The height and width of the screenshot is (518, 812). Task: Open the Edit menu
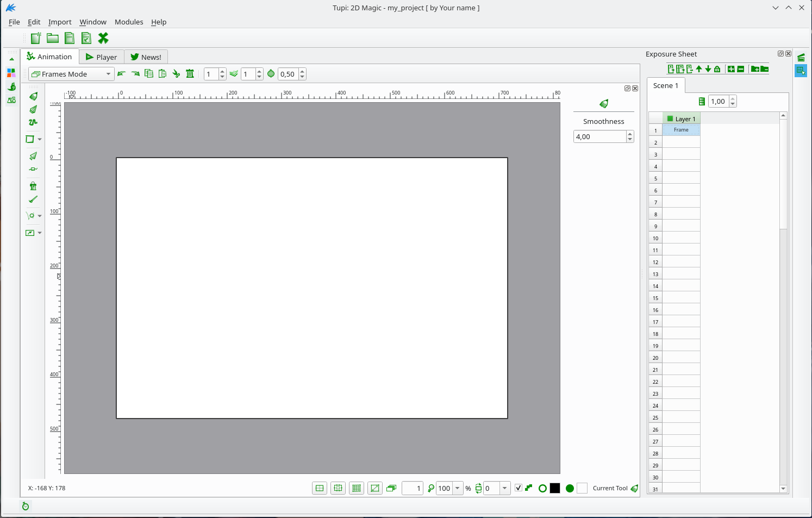click(x=34, y=22)
